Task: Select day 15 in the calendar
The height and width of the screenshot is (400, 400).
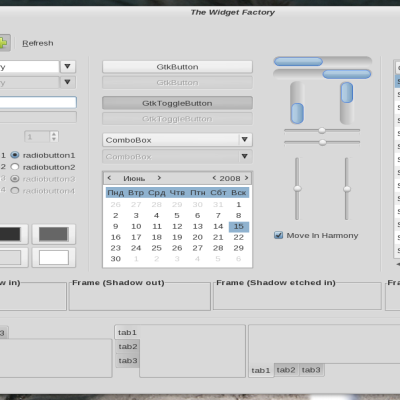Action: pos(239,226)
